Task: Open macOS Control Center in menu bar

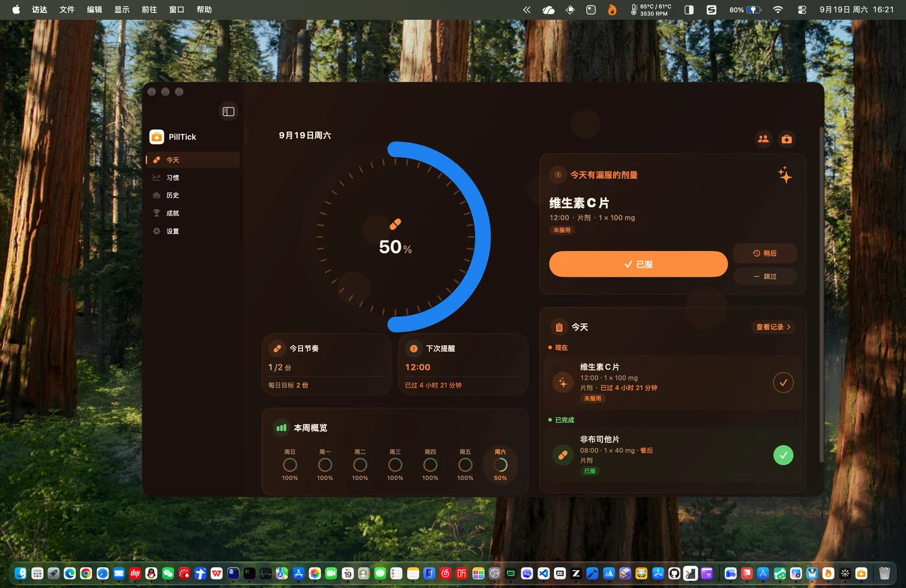Action: 802,10
